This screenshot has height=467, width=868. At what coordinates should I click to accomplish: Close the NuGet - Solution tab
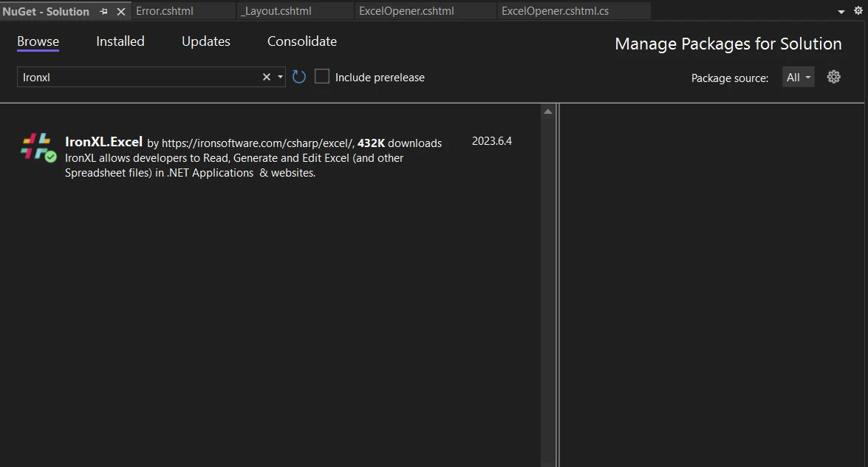[121, 11]
